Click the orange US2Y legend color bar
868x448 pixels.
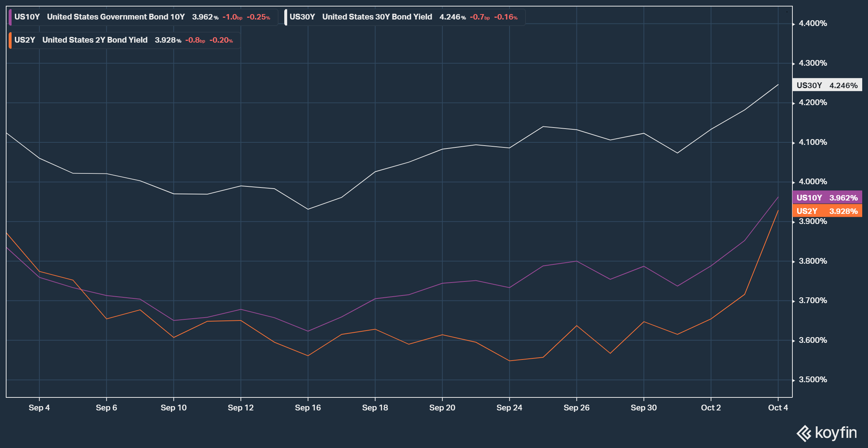pyautogui.click(x=10, y=40)
